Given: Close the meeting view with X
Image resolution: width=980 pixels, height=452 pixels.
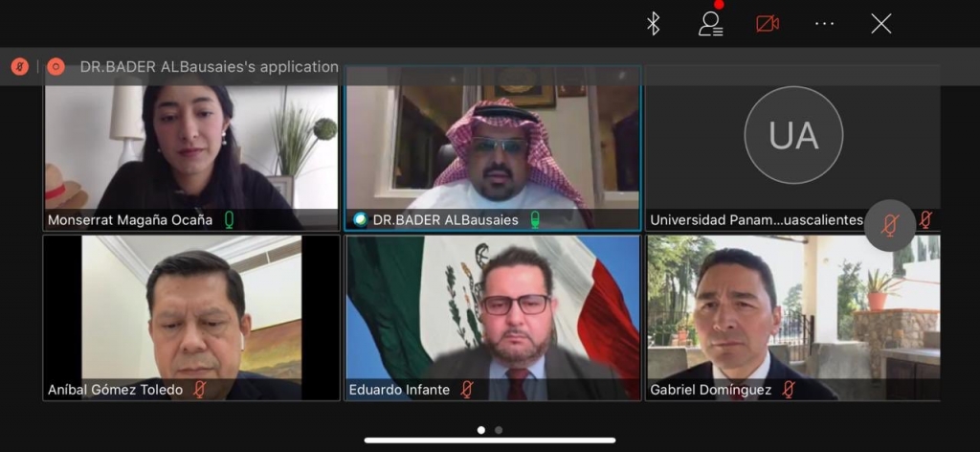Looking at the screenshot, I should [x=881, y=24].
